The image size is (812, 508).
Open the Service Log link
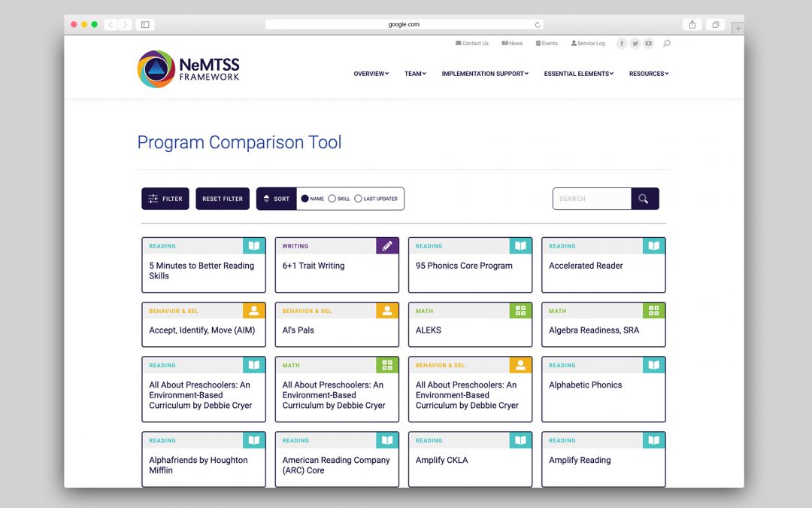(x=588, y=44)
